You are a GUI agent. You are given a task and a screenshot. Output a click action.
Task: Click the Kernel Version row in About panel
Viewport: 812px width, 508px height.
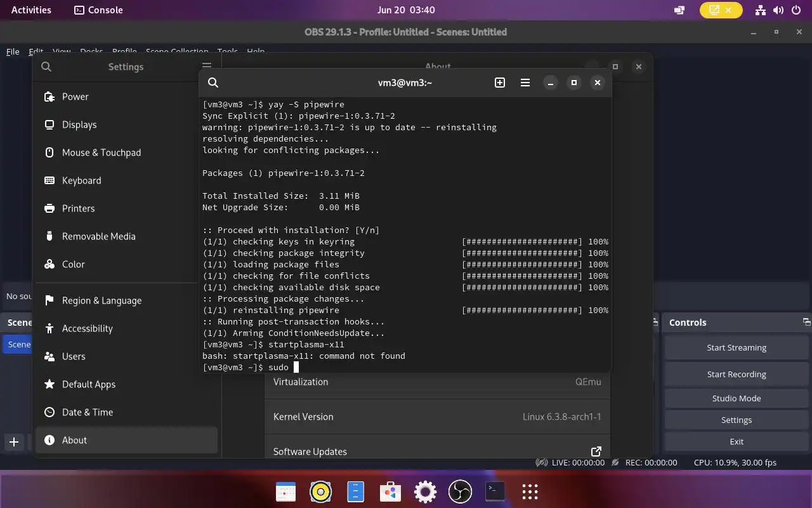(x=437, y=417)
